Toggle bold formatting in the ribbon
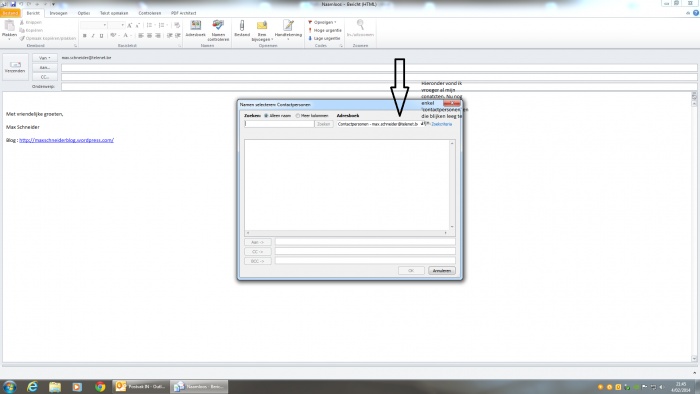This screenshot has height=394, width=700. 84,36
